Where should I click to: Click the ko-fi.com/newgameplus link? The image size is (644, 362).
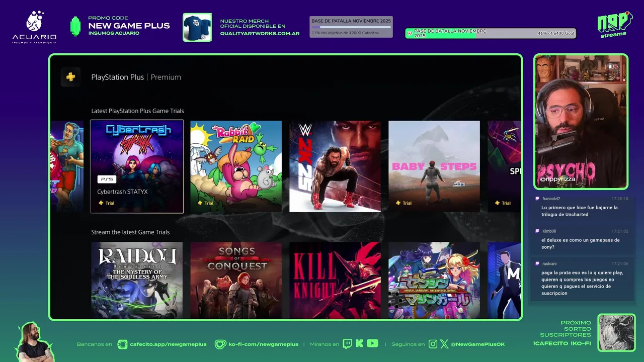point(263,344)
